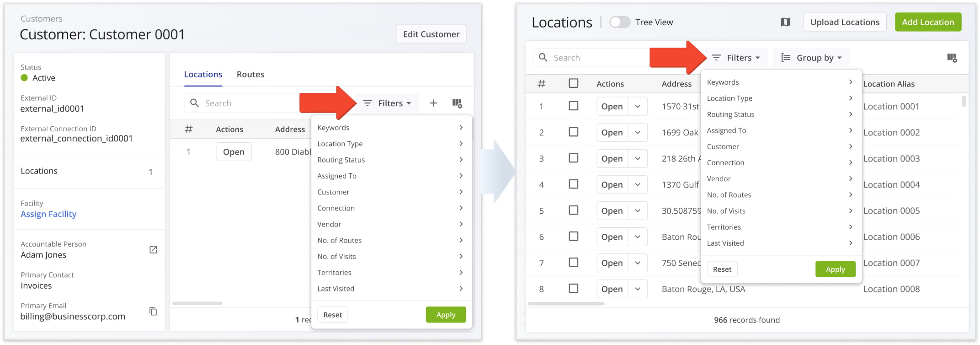
Task: Click column settings icon in customer panel
Action: [457, 103]
